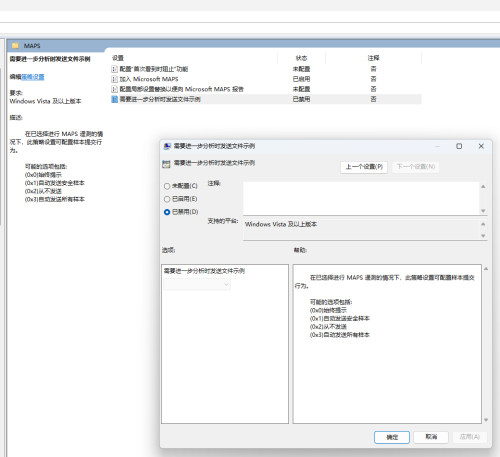Click the (0x3) line in the left description pane
This screenshot has width=500, height=457.
[55, 199]
